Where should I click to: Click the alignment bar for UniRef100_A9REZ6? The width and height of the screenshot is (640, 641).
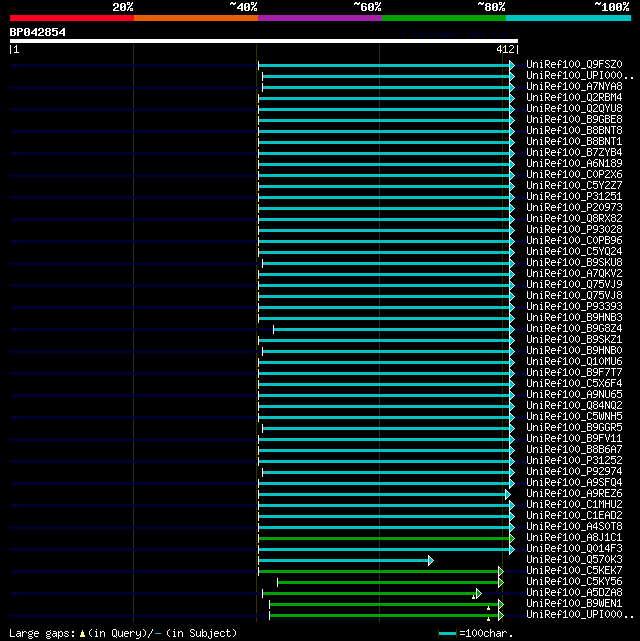(382, 495)
